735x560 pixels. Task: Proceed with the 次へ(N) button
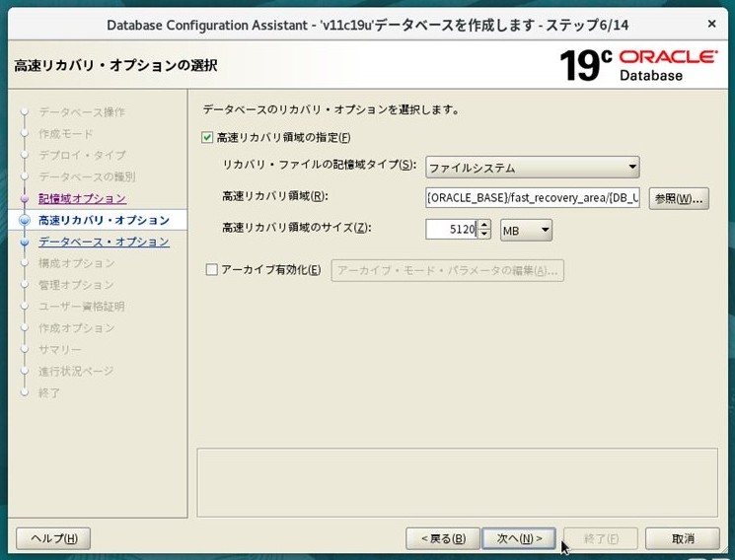click(x=519, y=538)
